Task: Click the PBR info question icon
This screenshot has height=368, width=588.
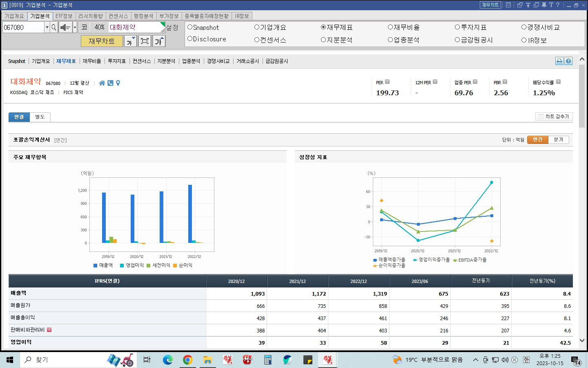Action: click(505, 82)
